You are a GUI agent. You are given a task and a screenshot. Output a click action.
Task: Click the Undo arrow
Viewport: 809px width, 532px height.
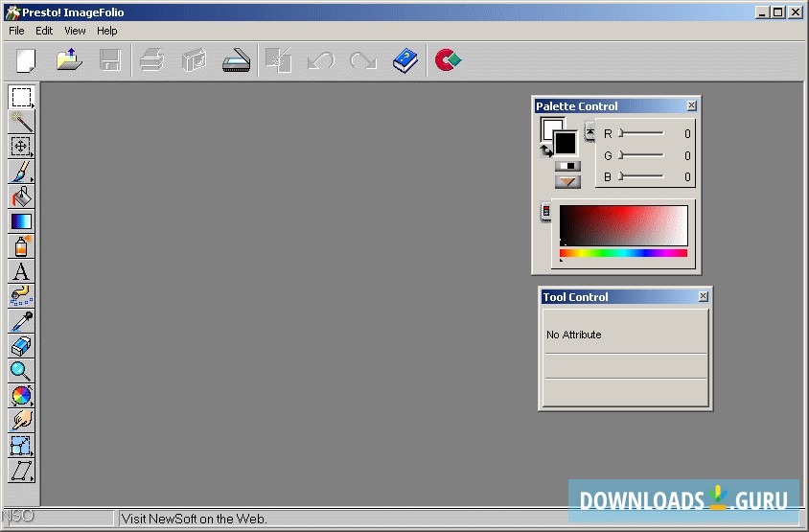(321, 60)
